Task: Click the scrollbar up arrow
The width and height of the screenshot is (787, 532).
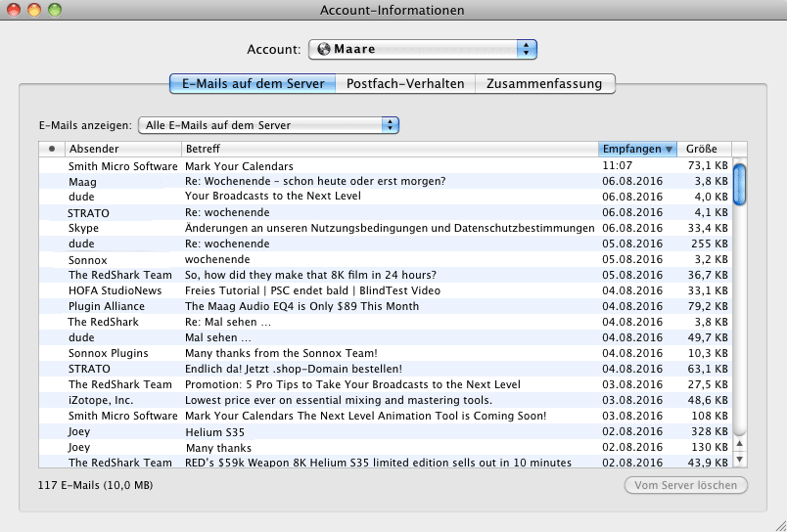Action: (739, 444)
